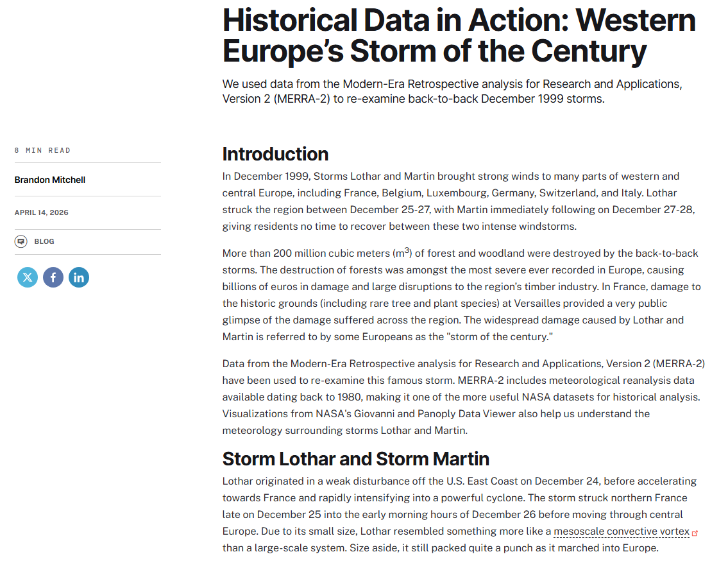Click the 8 MIN READ label
The width and height of the screenshot is (728, 561).
point(42,150)
